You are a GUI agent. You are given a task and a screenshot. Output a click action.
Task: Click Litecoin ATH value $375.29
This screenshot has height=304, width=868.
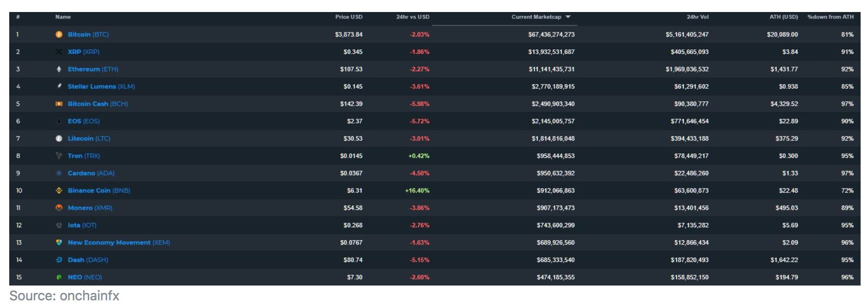pyautogui.click(x=787, y=139)
